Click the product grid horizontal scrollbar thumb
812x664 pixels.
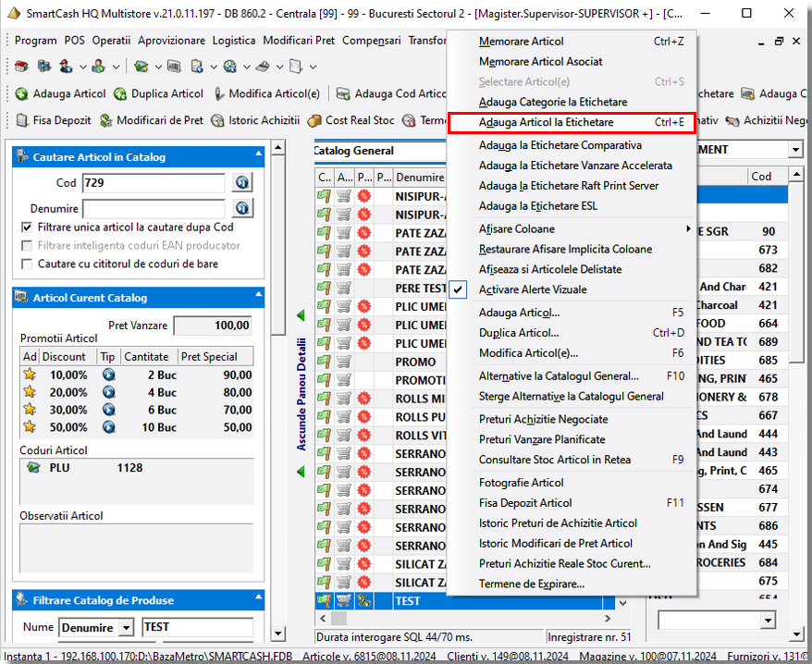click(338, 618)
